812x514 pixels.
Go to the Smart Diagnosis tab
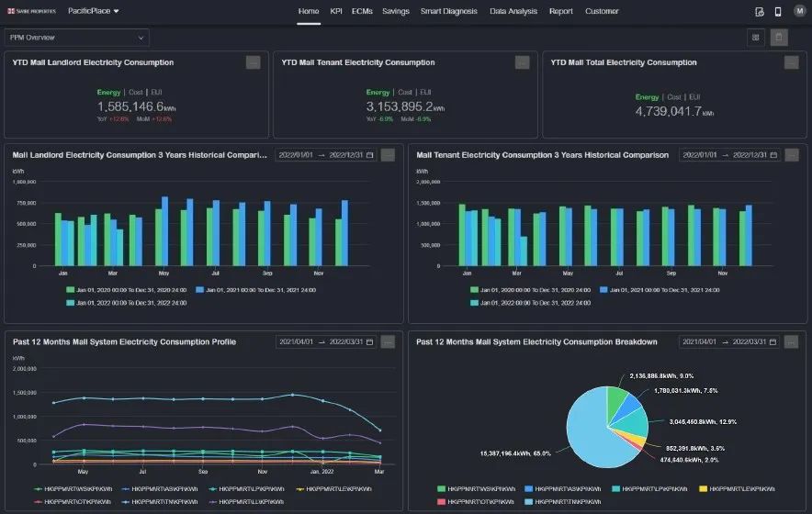coord(448,11)
